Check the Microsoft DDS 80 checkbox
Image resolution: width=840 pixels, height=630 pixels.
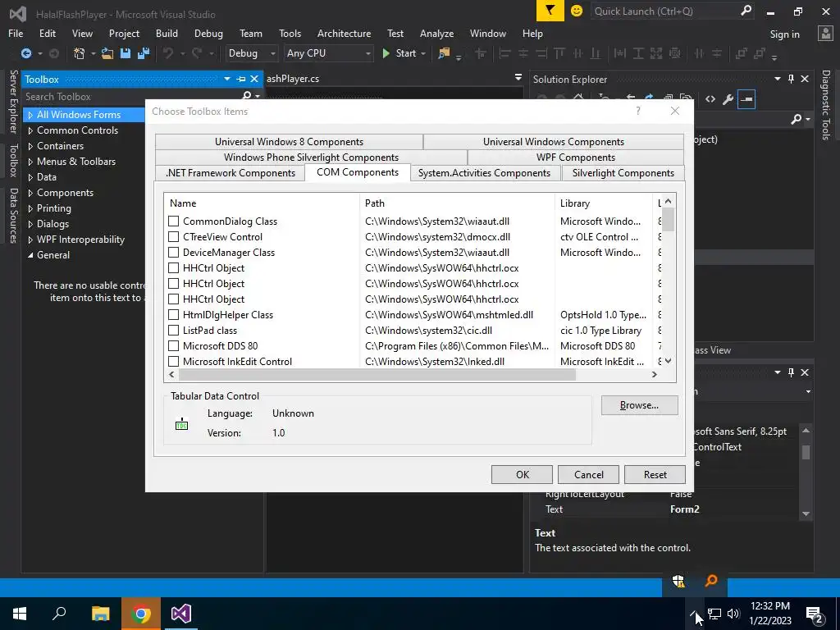tap(174, 345)
